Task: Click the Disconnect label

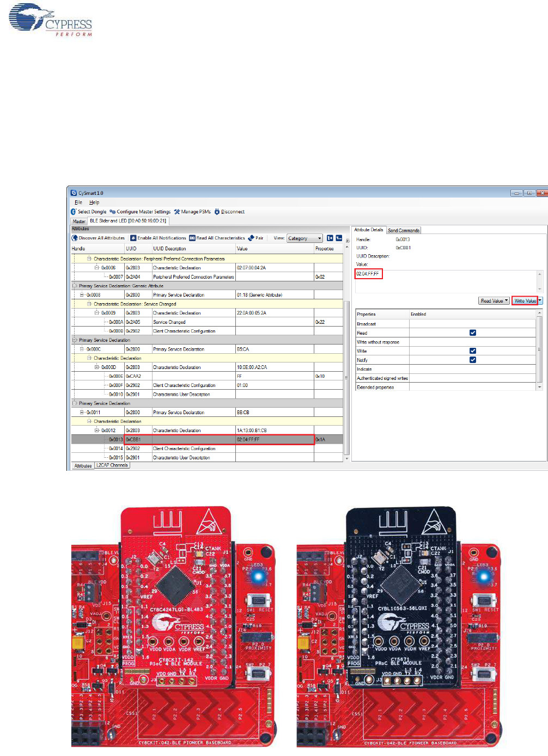Action: coord(233,212)
